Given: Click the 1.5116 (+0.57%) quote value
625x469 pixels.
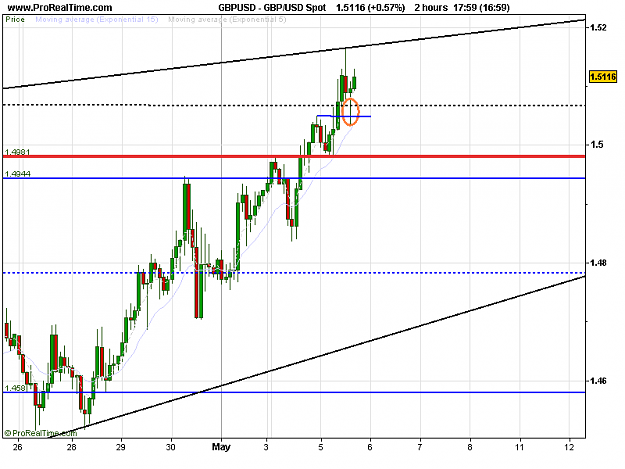Looking at the screenshot, I should (370, 8).
